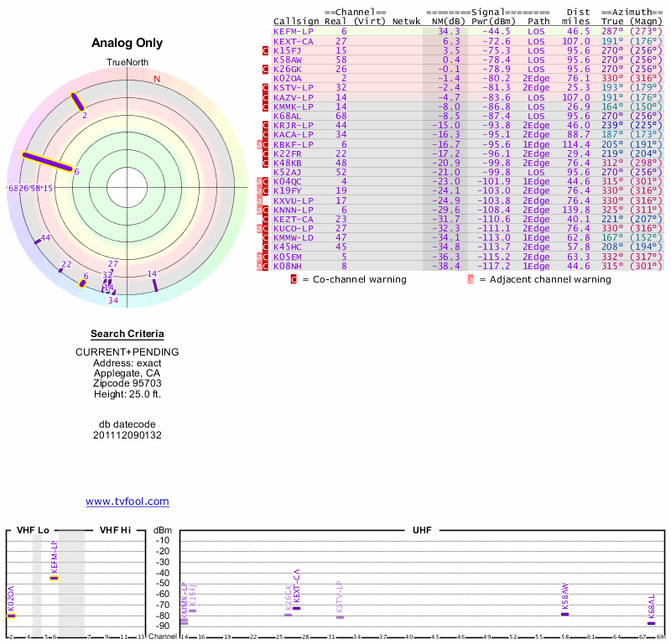Click the channel 14 marker on radar plot
671x644 pixels.
[155, 285]
